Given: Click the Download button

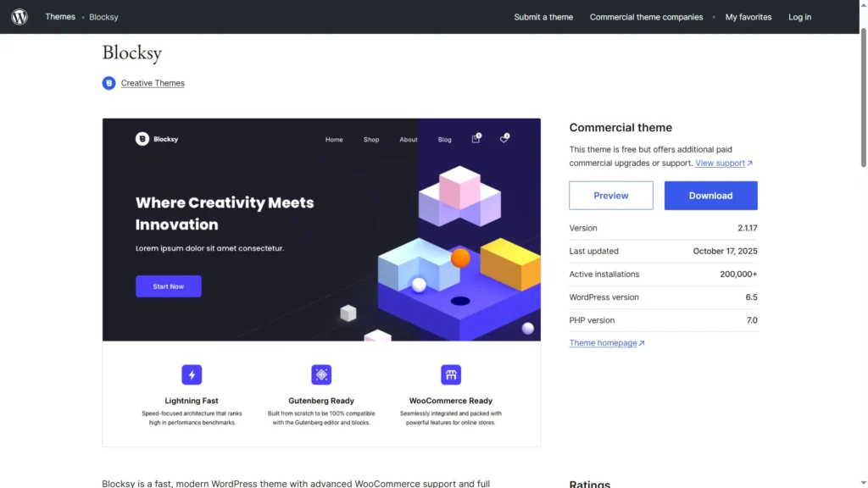Looking at the screenshot, I should (x=711, y=196).
